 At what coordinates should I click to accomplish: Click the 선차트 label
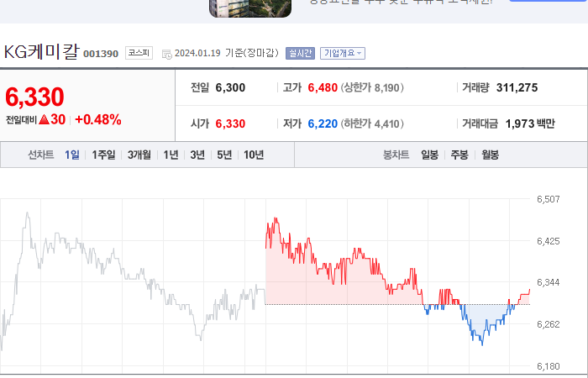coord(41,155)
